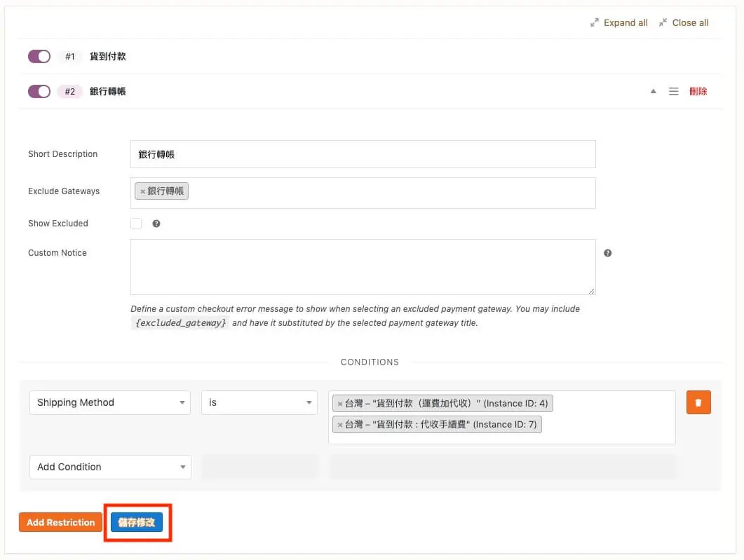
Task: Click the Add Restriction button
Action: [x=61, y=522]
